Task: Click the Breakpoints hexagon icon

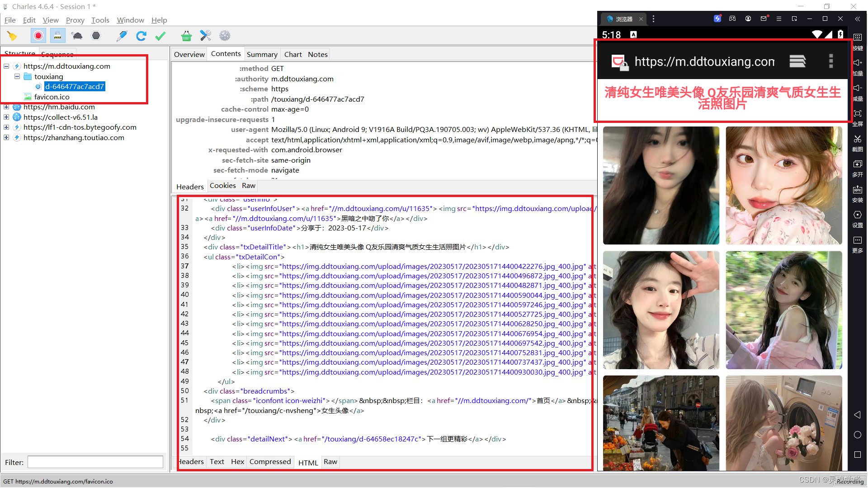Action: (96, 36)
